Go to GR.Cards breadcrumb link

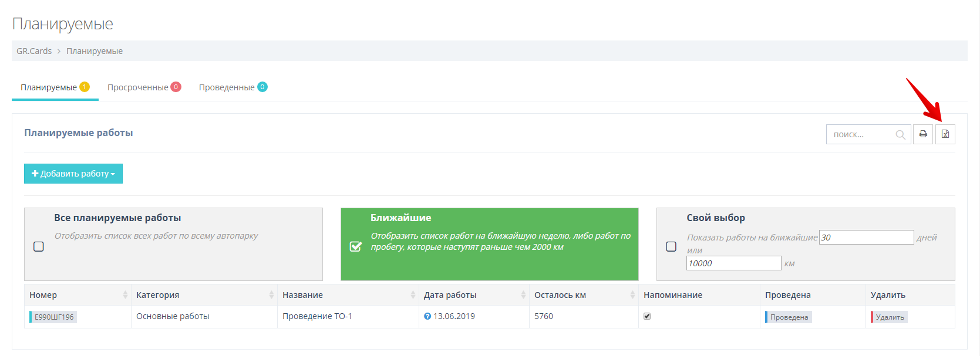[34, 51]
